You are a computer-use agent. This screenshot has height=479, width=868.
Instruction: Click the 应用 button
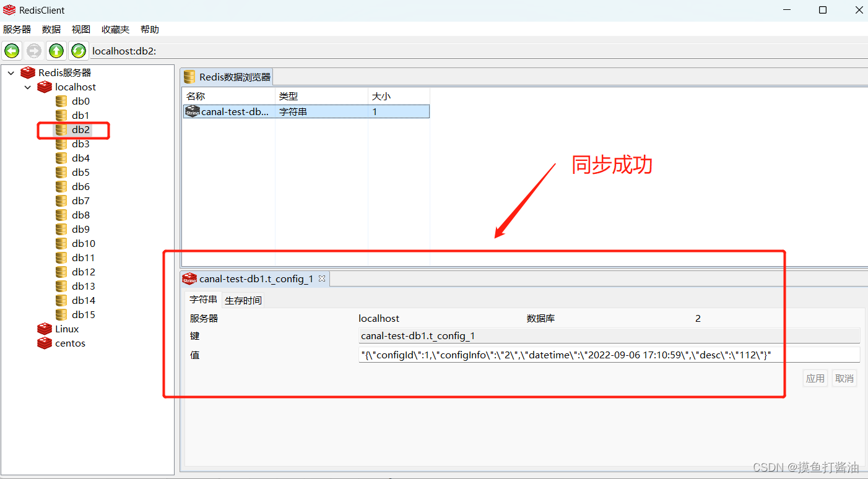(x=815, y=378)
